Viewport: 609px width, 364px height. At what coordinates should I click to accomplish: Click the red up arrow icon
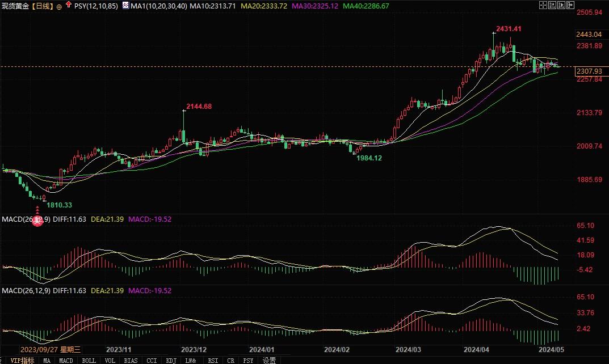[x=69, y=5]
